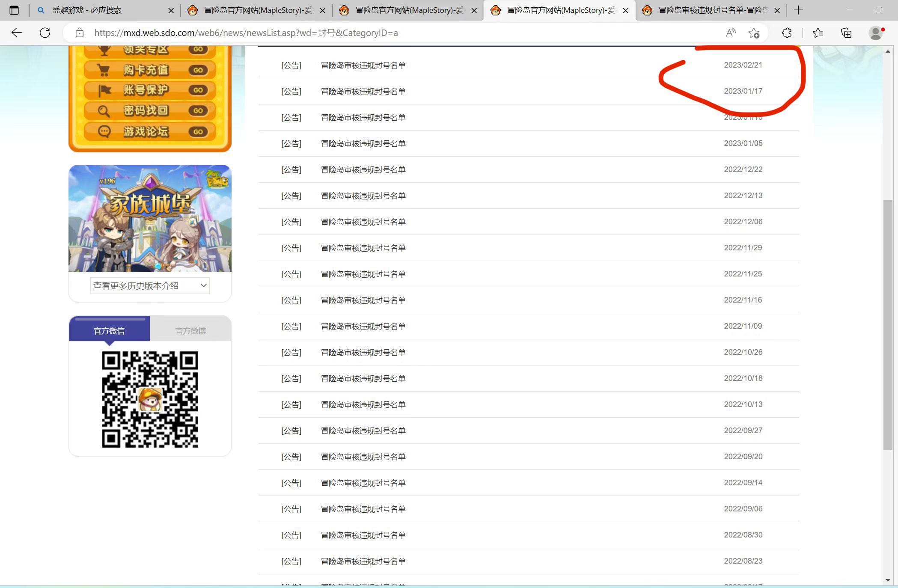The height and width of the screenshot is (588, 898).
Task: Open a new tab with plus
Action: [798, 10]
